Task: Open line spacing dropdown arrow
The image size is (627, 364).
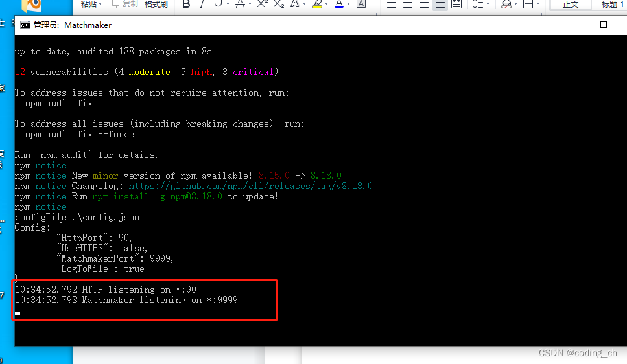Action: click(488, 4)
